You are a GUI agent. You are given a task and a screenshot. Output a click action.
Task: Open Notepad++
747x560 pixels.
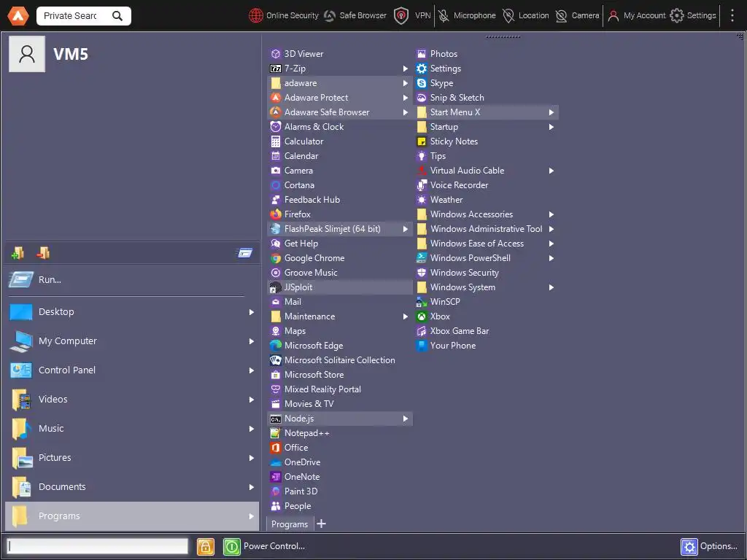point(341,433)
